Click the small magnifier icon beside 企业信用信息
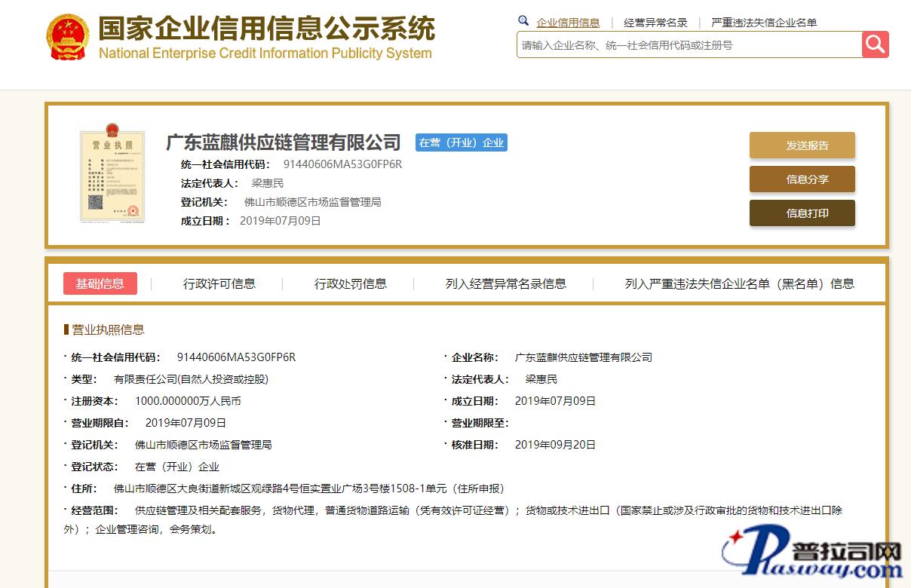 [x=523, y=21]
